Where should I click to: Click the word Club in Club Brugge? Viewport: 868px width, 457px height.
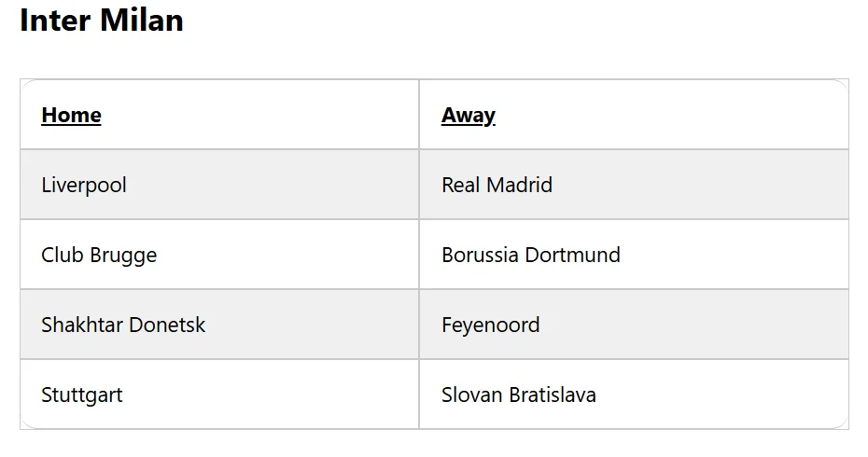[63, 255]
